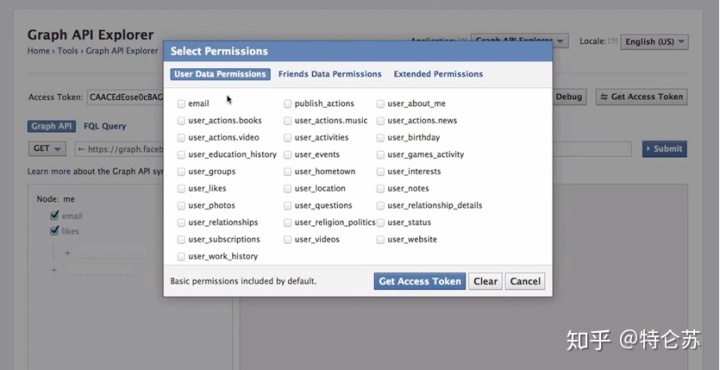
Task: Tick the user_relationships checkbox
Action: pos(181,223)
